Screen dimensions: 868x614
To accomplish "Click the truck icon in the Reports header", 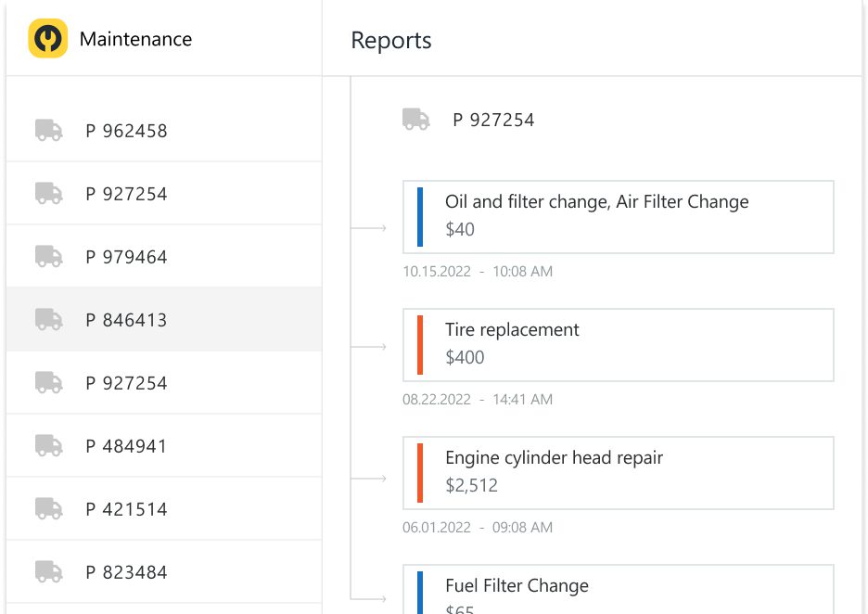I will pyautogui.click(x=415, y=119).
